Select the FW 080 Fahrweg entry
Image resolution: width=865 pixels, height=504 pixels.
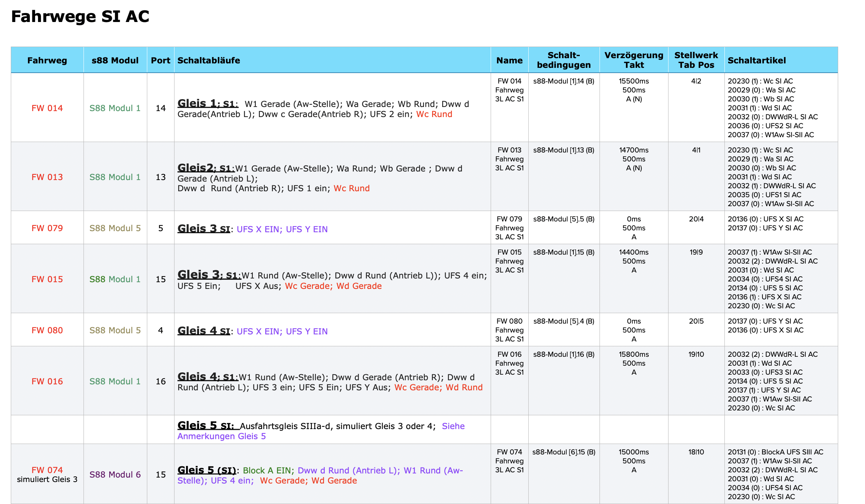[47, 330]
